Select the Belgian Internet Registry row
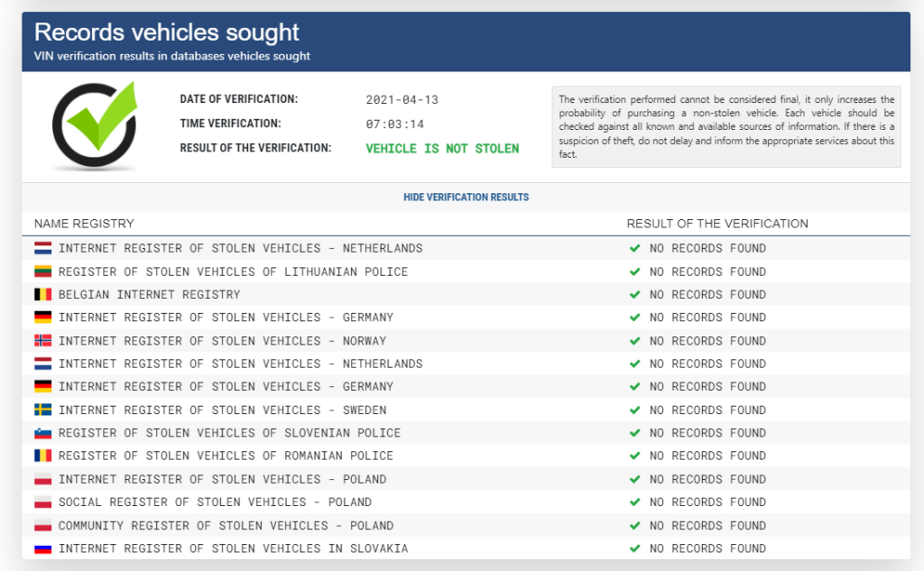This screenshot has width=924, height=571. click(x=467, y=294)
